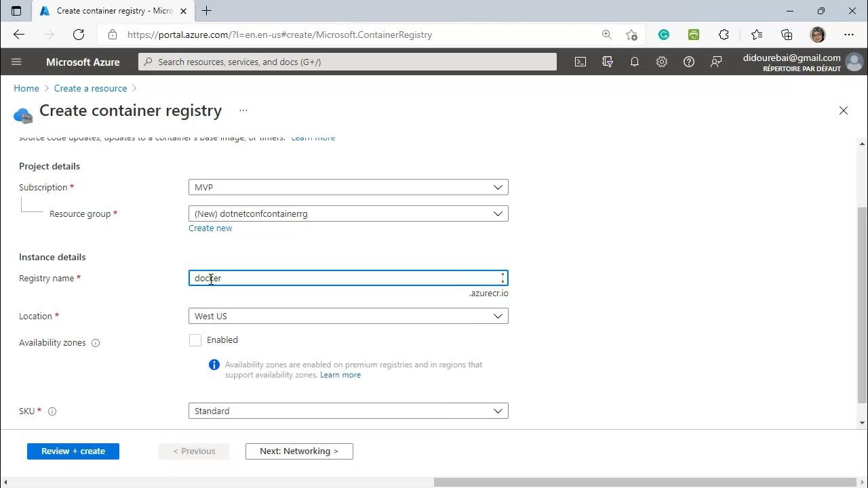
Task: Add this page to favorites
Action: tap(632, 35)
